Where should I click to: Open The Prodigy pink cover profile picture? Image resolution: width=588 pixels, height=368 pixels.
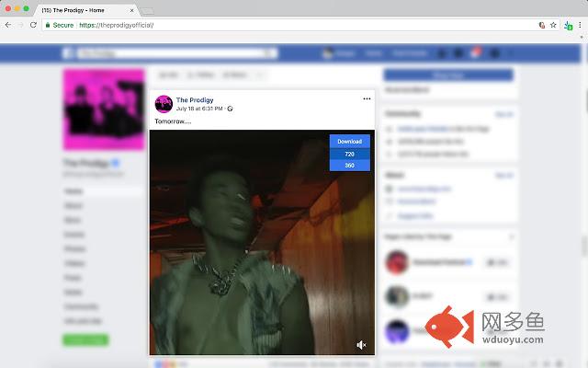click(104, 109)
